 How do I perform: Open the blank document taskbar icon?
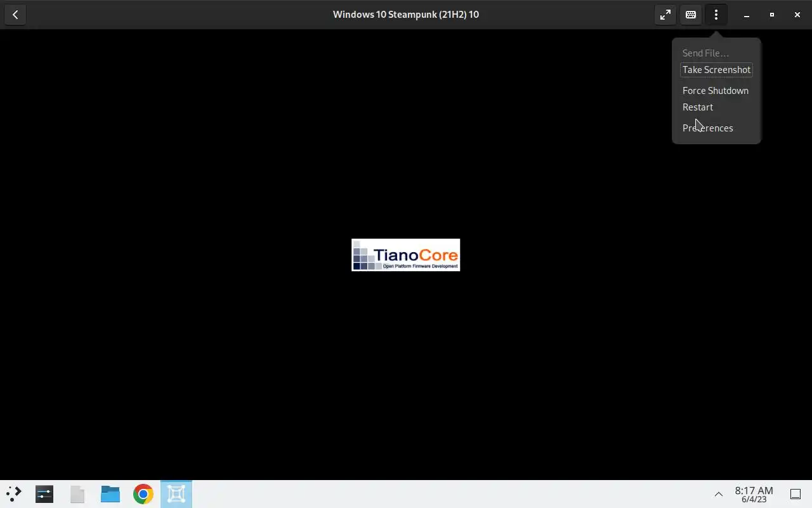(77, 494)
